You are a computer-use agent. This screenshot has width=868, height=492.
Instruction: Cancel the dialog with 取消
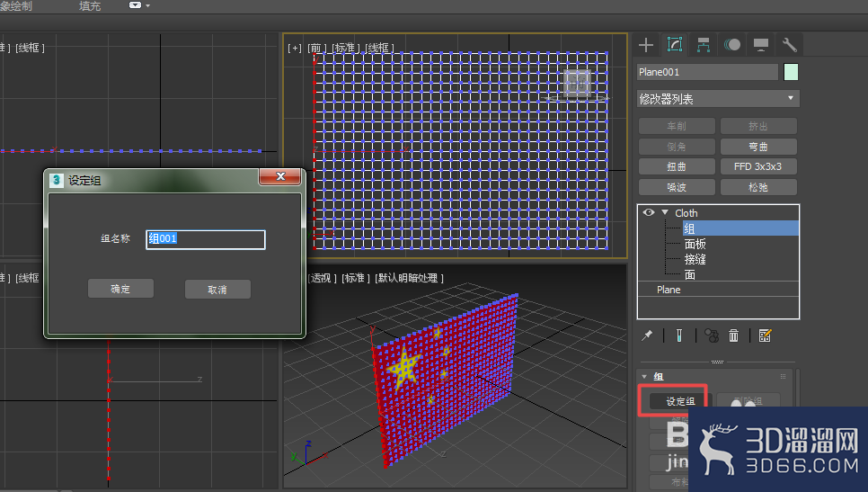pos(217,290)
